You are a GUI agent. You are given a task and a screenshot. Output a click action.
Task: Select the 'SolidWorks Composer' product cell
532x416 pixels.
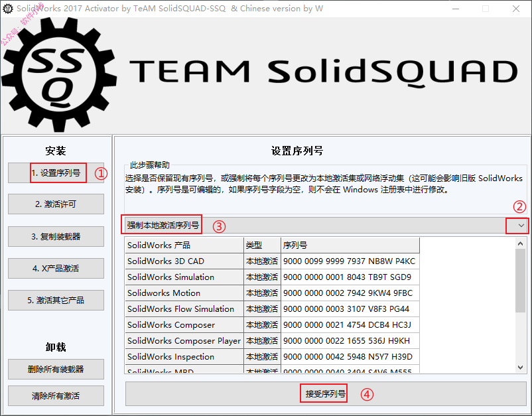point(184,325)
